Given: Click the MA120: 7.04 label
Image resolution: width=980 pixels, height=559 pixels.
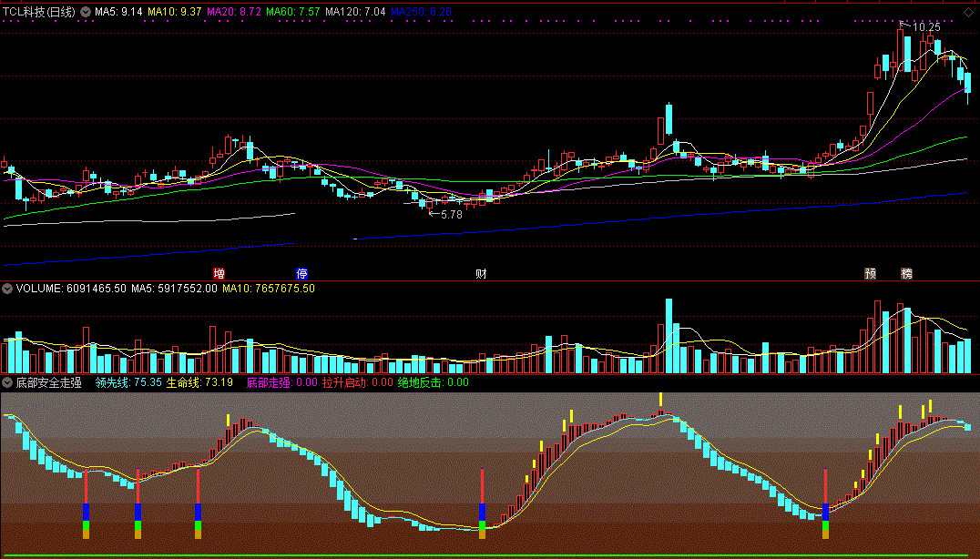Looking at the screenshot, I should (x=355, y=12).
